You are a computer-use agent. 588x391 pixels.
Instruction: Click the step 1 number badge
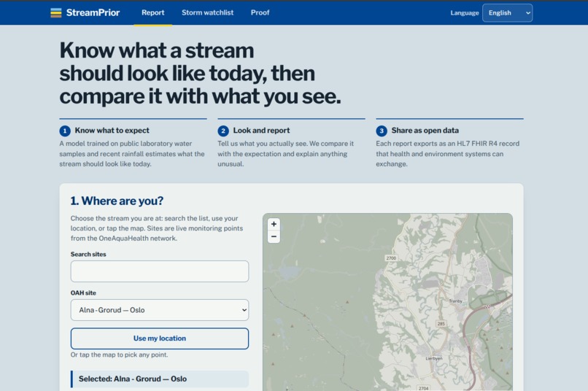click(65, 131)
